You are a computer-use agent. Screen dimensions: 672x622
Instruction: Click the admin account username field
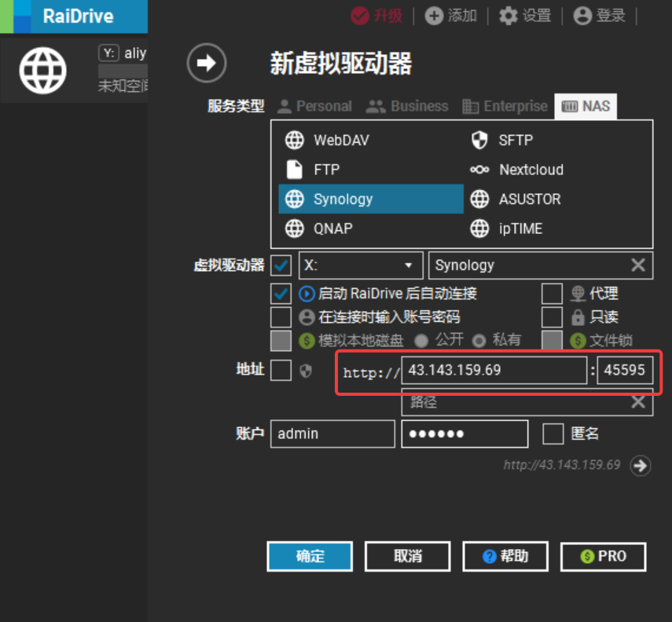click(332, 434)
